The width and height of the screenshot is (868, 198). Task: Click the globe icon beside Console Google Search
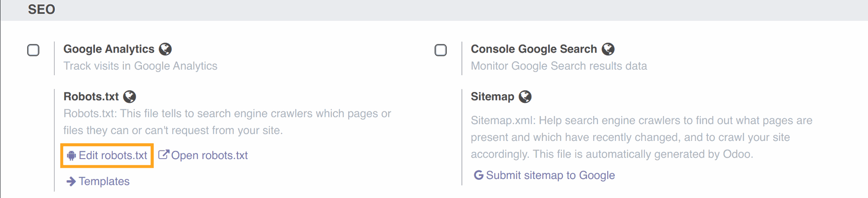click(608, 49)
